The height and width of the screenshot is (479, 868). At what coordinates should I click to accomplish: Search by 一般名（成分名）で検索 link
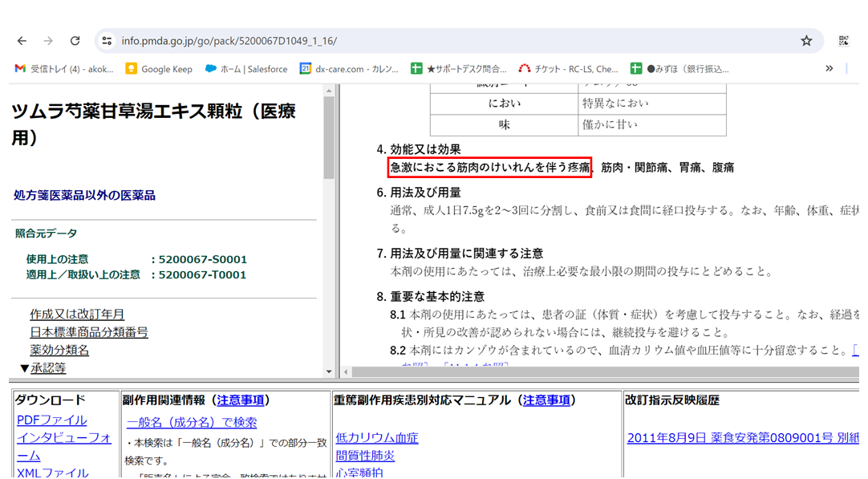coord(192,423)
